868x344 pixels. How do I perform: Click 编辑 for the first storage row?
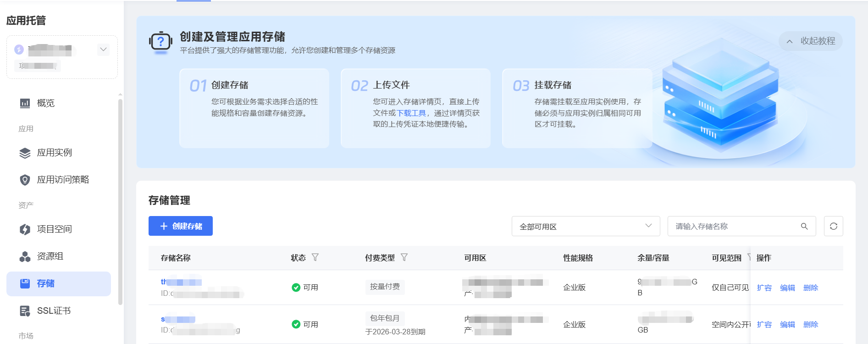(787, 288)
